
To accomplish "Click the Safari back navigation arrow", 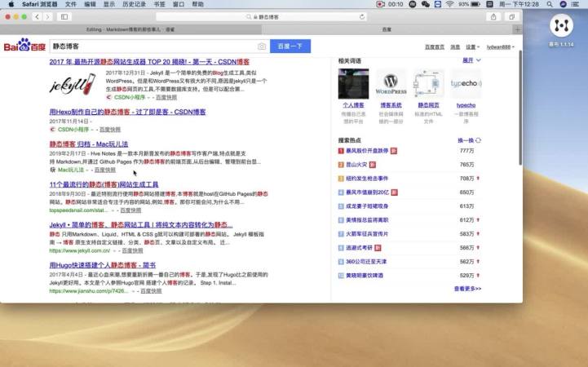I will coord(38,17).
